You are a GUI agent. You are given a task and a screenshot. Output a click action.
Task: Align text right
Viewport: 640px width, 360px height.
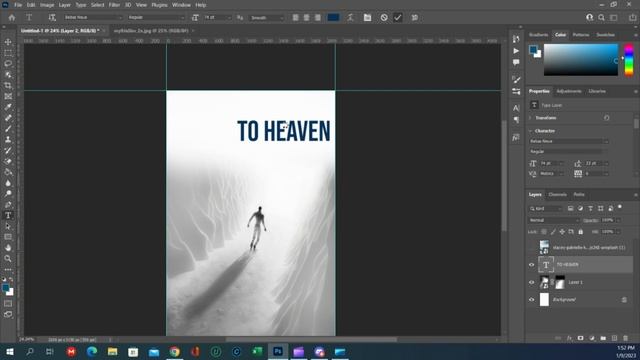pos(318,18)
